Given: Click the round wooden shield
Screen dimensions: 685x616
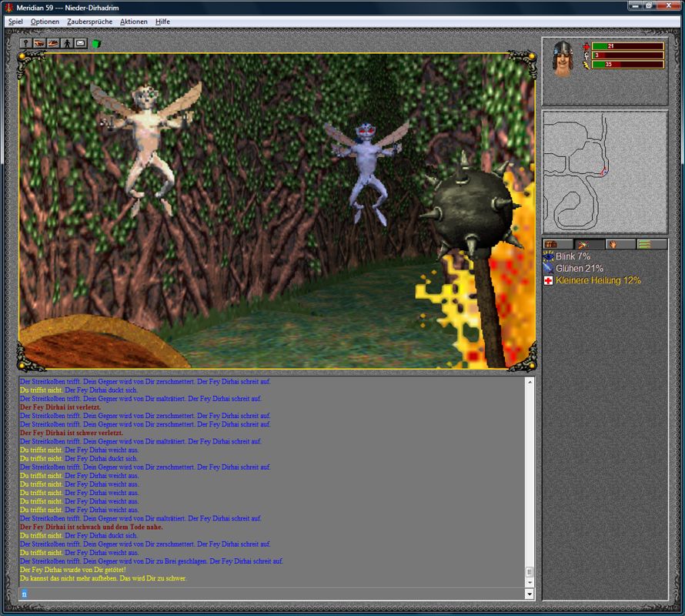Looking at the screenshot, I should pyautogui.click(x=102, y=342).
